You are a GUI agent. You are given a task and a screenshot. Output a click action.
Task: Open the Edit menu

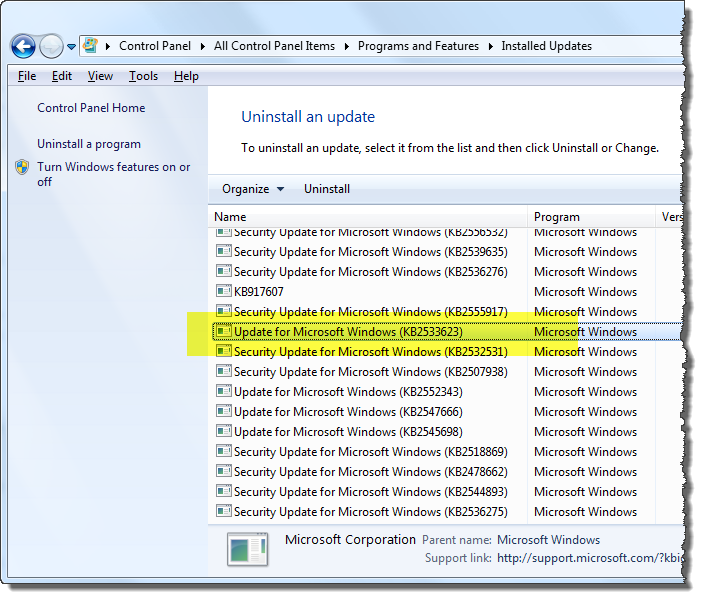click(62, 76)
